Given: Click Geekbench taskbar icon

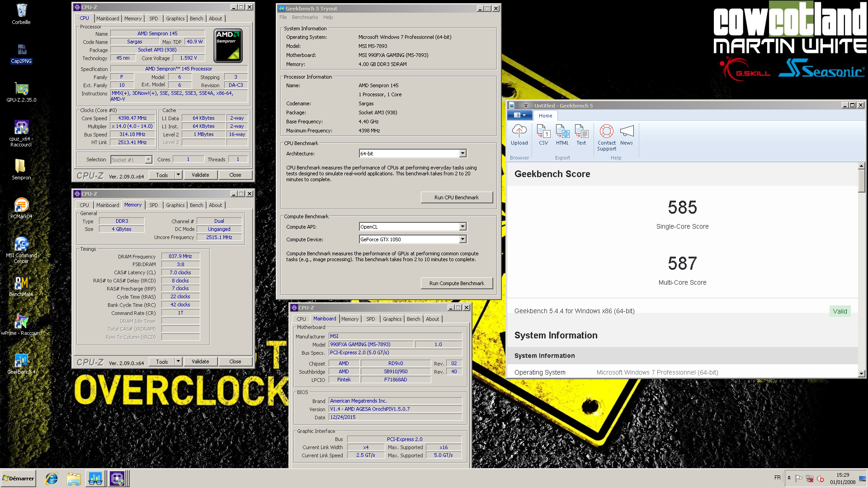Looking at the screenshot, I should (x=95, y=479).
